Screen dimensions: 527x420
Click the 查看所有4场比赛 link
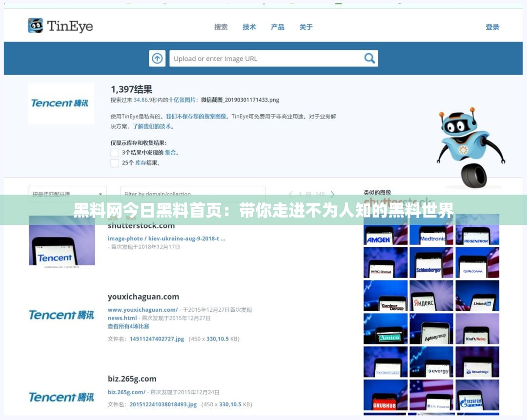coord(128,326)
